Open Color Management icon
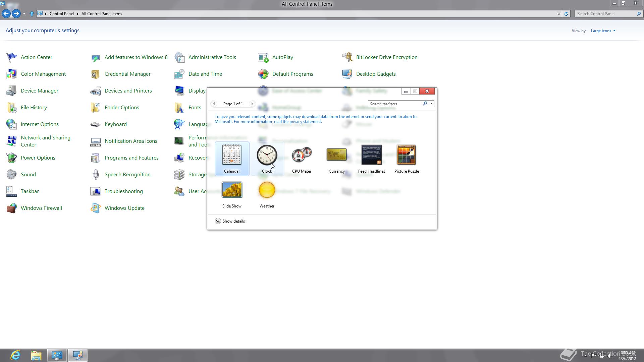This screenshot has height=362, width=644. 12,74
